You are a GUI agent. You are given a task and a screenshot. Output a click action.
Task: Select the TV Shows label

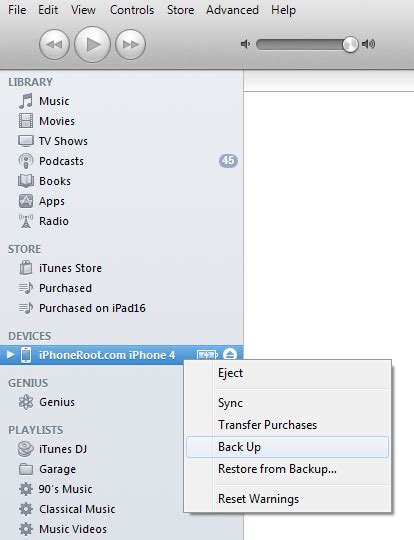63,141
